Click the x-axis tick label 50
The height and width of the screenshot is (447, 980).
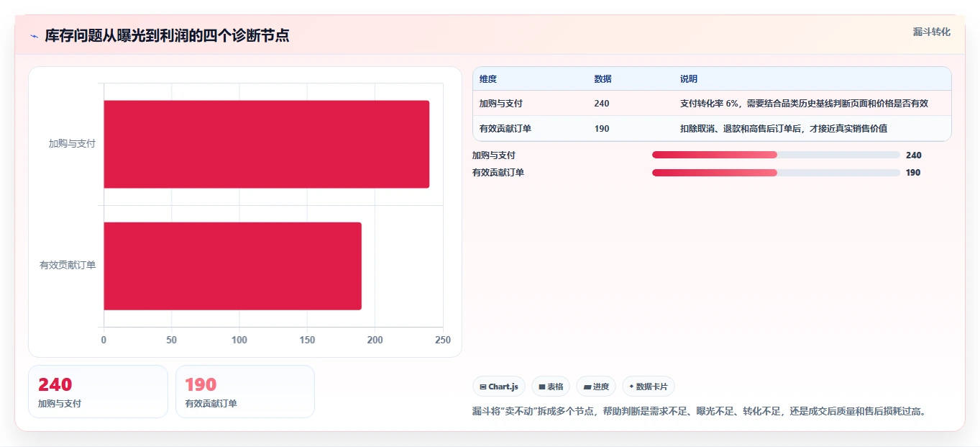point(171,340)
